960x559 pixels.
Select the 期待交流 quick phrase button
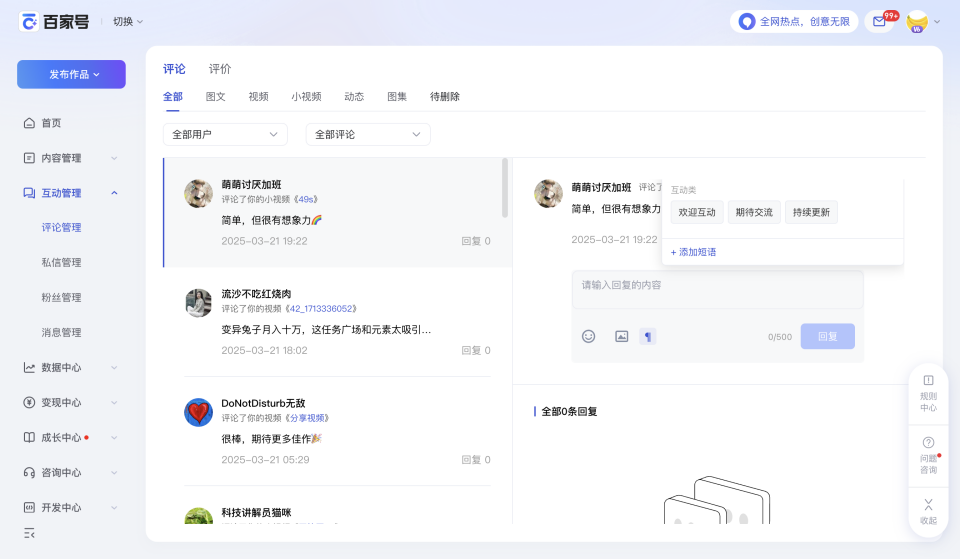point(754,212)
